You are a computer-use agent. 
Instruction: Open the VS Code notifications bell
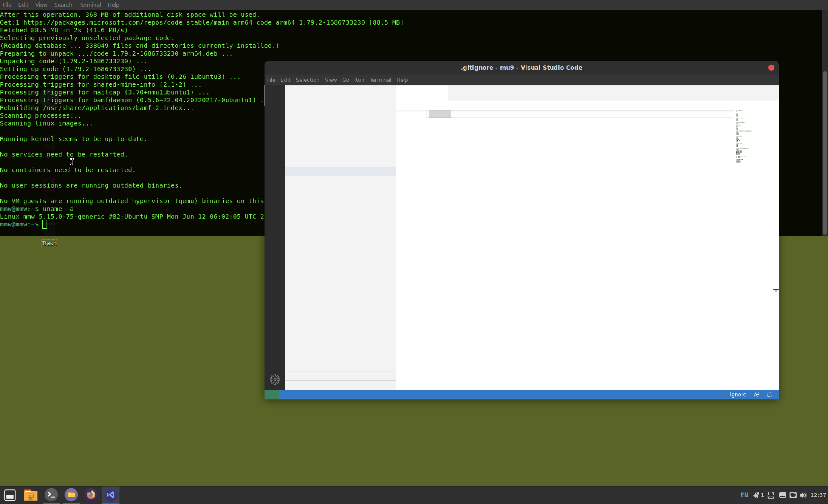click(769, 394)
